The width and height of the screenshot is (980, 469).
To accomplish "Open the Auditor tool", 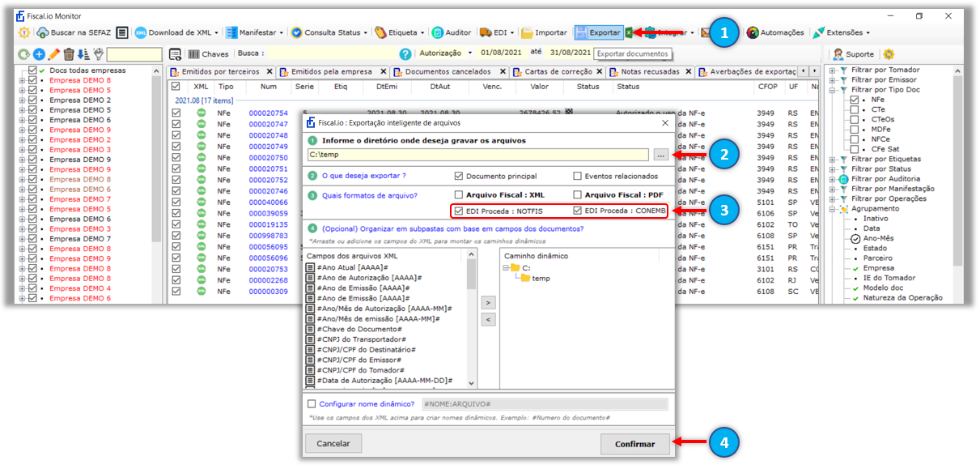I will point(451,32).
